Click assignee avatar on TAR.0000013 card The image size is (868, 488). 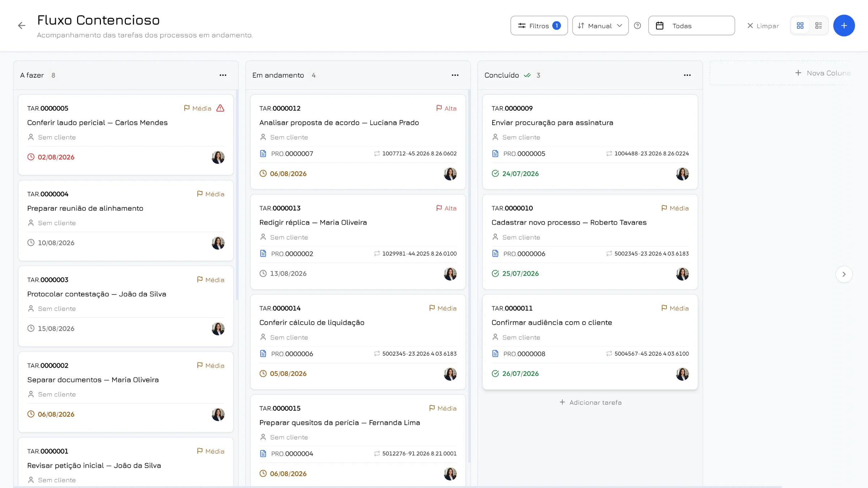click(450, 274)
